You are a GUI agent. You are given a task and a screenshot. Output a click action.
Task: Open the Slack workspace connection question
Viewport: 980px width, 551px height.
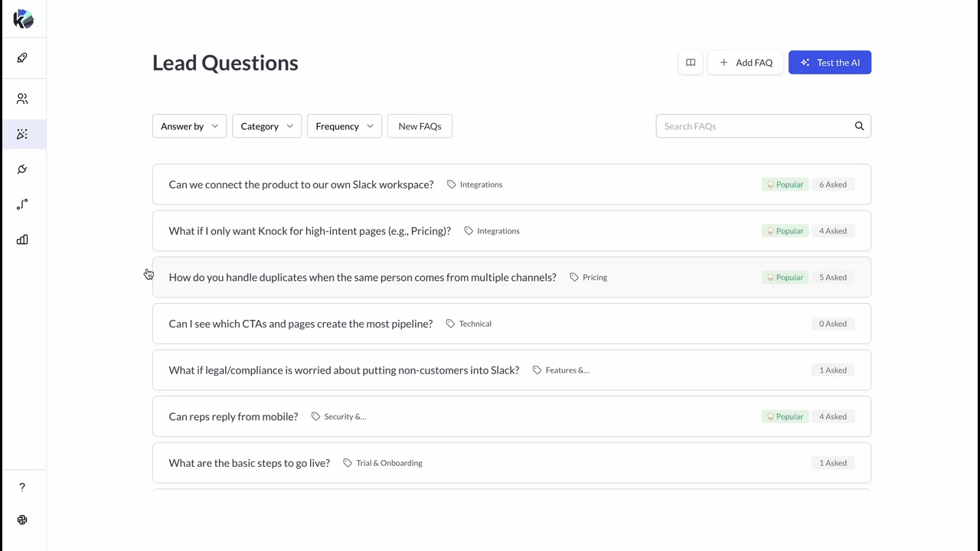click(x=301, y=184)
